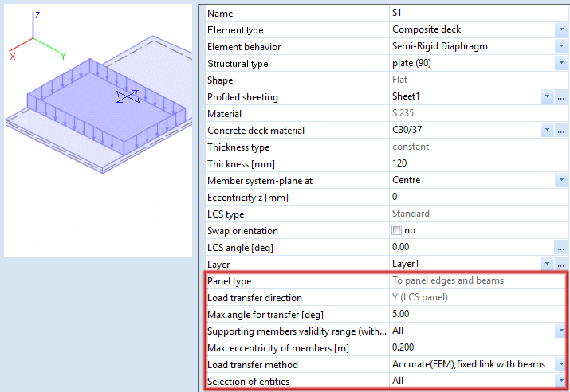Click the LCS type row label

click(226, 214)
